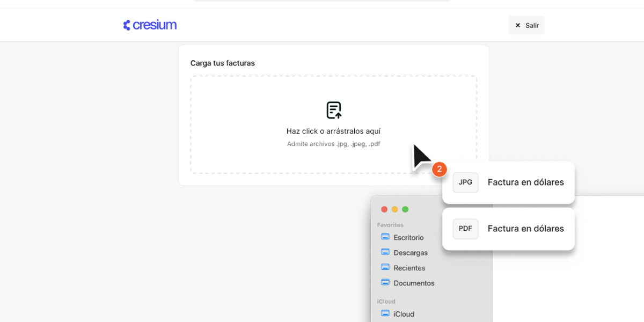This screenshot has width=644, height=322.
Task: Click the Favorites section header in Finder
Action: point(390,225)
